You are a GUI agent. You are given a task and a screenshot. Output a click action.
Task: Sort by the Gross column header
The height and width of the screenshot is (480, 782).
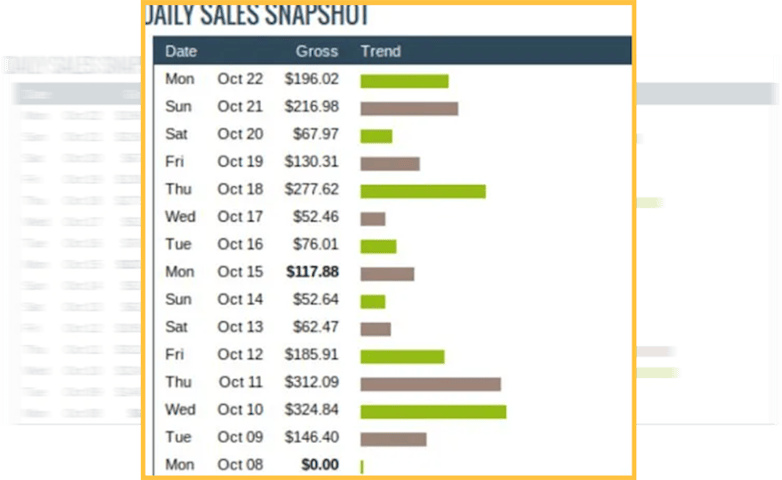317,51
